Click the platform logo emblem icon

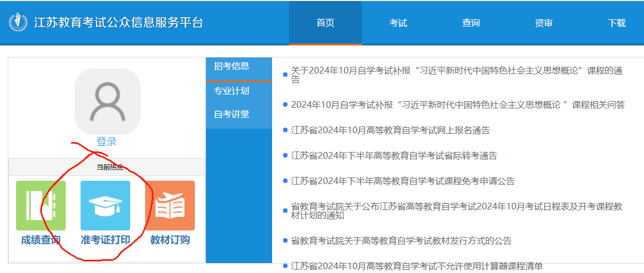tap(18, 23)
